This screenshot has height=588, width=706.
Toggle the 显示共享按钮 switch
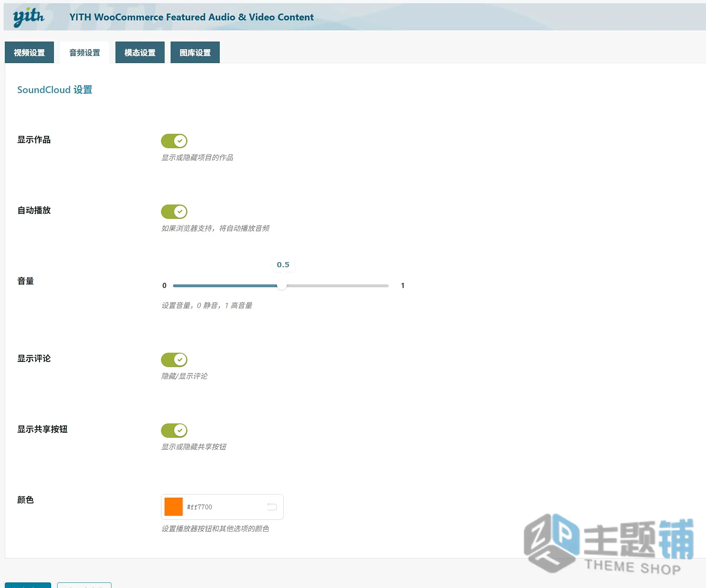[x=174, y=430]
